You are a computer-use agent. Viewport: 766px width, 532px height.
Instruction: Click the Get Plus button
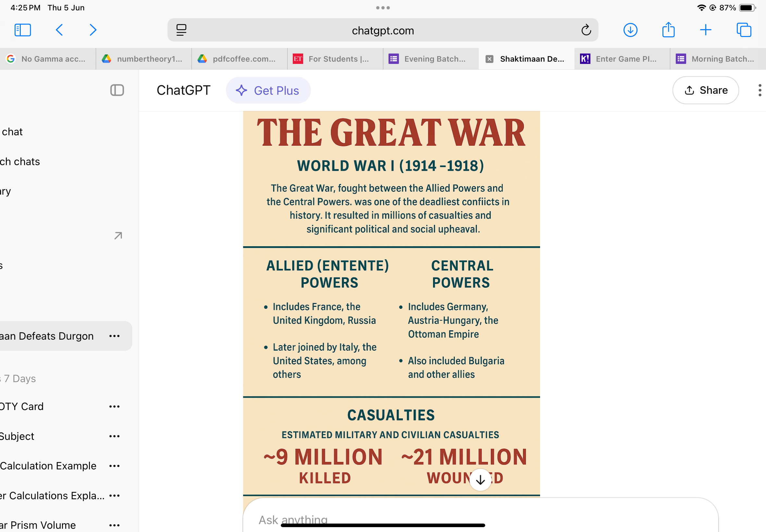pyautogui.click(x=268, y=90)
